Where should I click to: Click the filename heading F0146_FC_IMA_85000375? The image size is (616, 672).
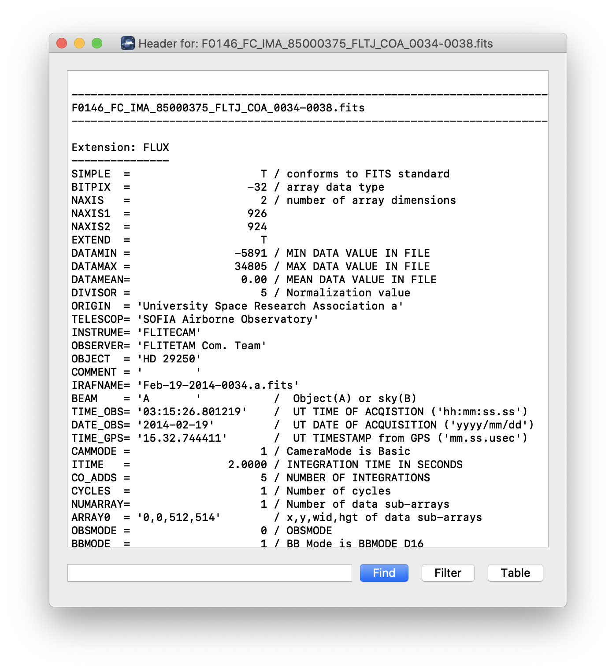218,107
